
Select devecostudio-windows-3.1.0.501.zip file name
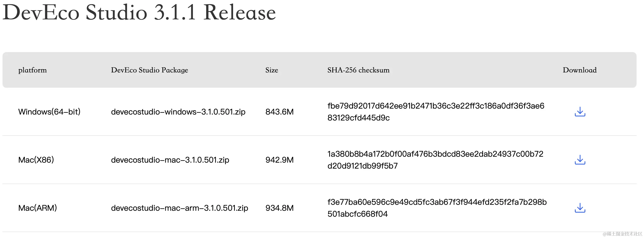coord(178,112)
